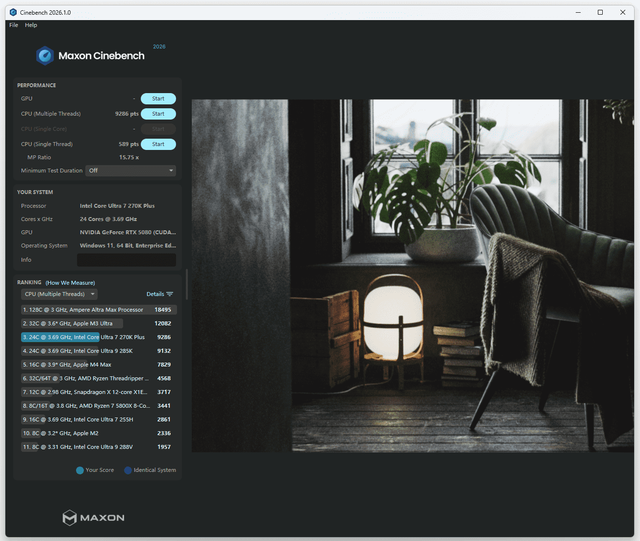This screenshot has height=541, width=640.
Task: Toggle ranking Details view
Action: click(160, 294)
